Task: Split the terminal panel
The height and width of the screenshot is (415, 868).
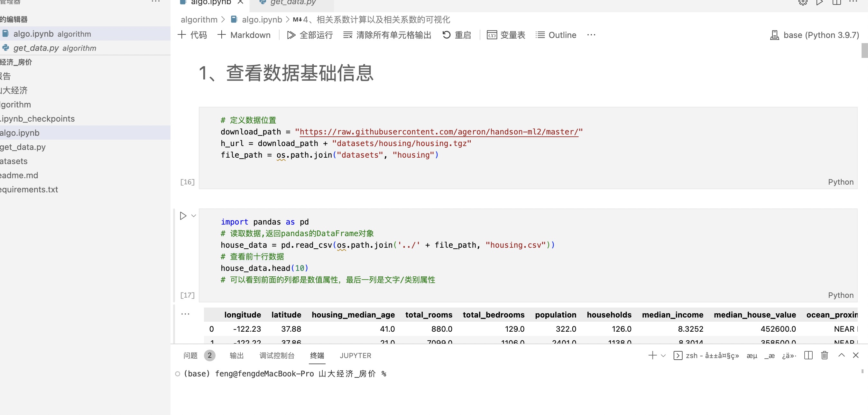Action: click(808, 355)
